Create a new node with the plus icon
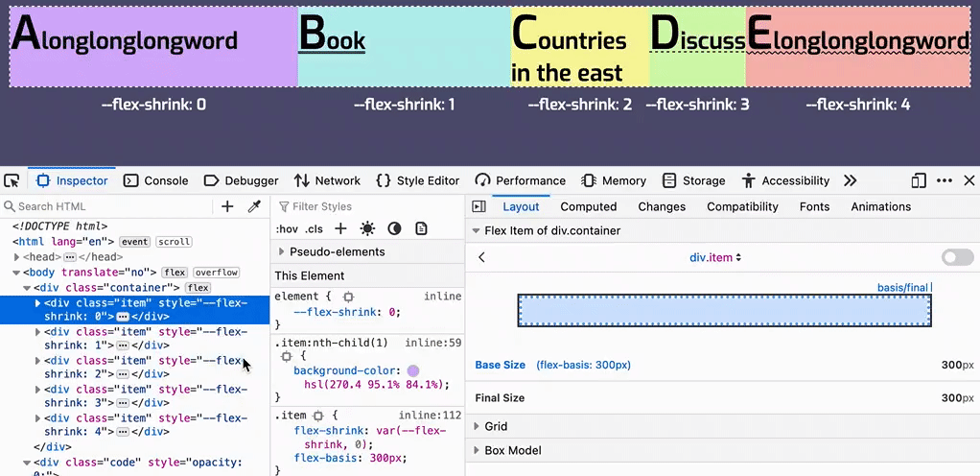Image resolution: width=980 pixels, height=476 pixels. pyautogui.click(x=227, y=206)
